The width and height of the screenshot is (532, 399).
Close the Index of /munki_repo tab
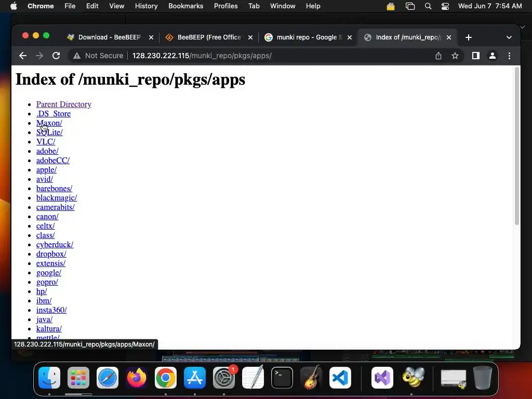click(x=448, y=37)
